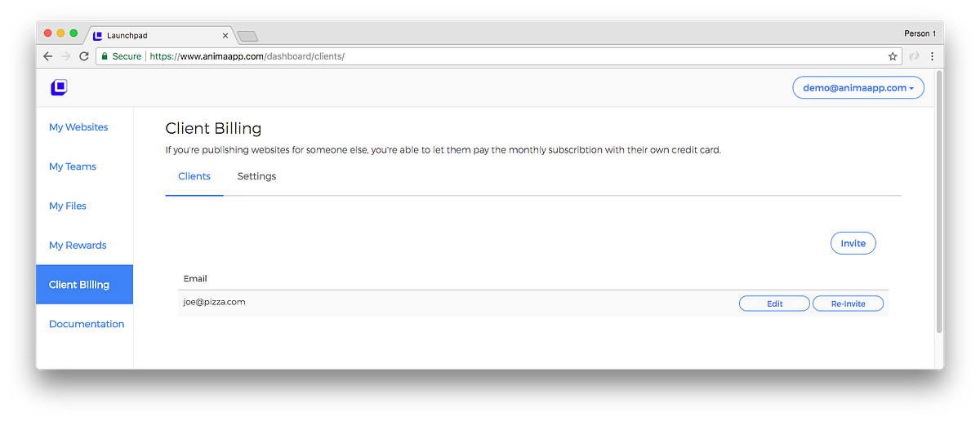
Task: Click the green Secure padlock icon
Action: (x=104, y=56)
